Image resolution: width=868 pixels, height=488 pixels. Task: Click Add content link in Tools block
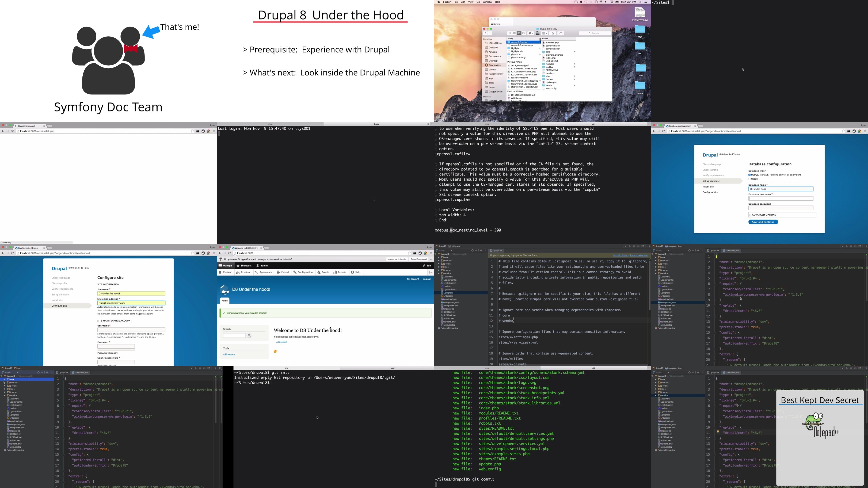click(x=229, y=355)
